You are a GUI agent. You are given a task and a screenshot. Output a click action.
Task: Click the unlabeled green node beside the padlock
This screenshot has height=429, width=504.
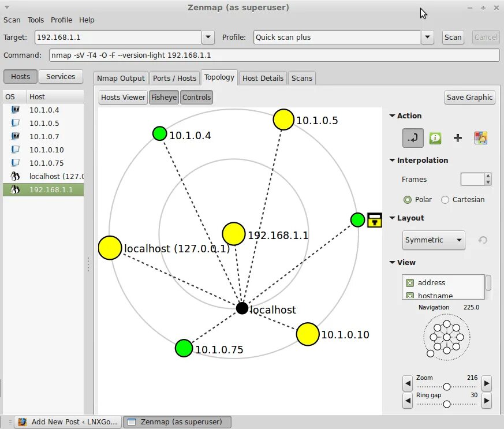[x=357, y=220]
